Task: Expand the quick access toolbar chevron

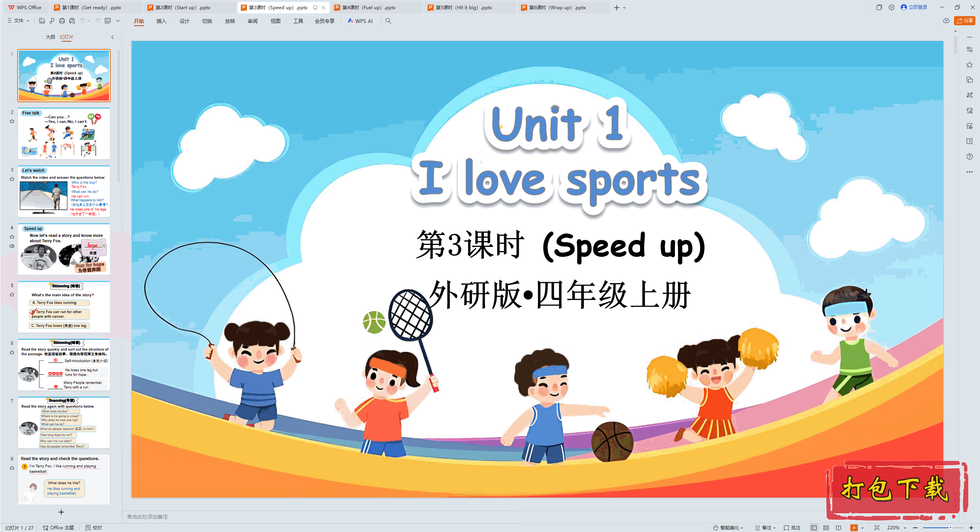Action: (x=118, y=21)
